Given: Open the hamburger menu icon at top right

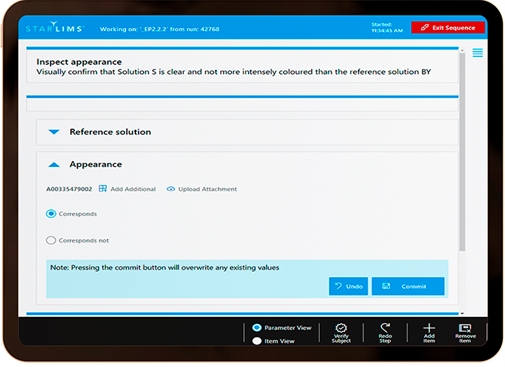Looking at the screenshot, I should 477,53.
